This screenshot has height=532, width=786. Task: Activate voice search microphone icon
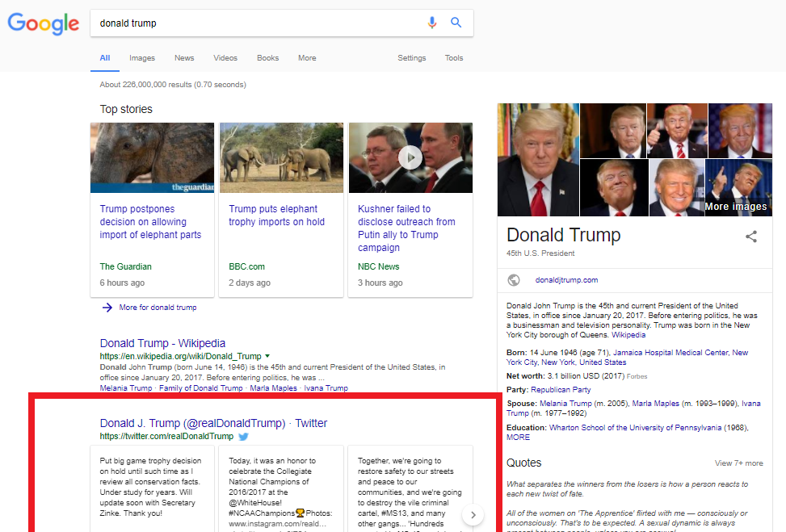(432, 23)
